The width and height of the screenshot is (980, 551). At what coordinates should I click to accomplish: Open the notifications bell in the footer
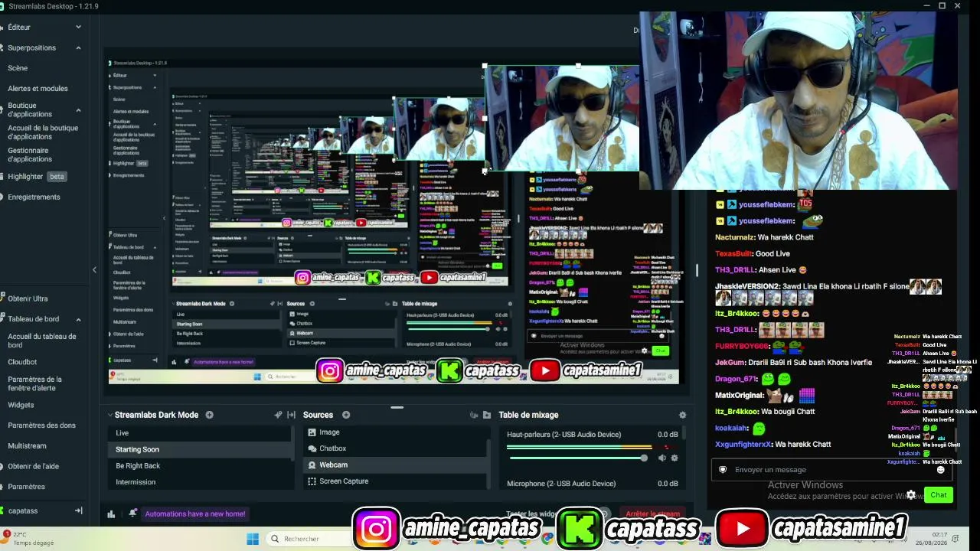pos(133,514)
